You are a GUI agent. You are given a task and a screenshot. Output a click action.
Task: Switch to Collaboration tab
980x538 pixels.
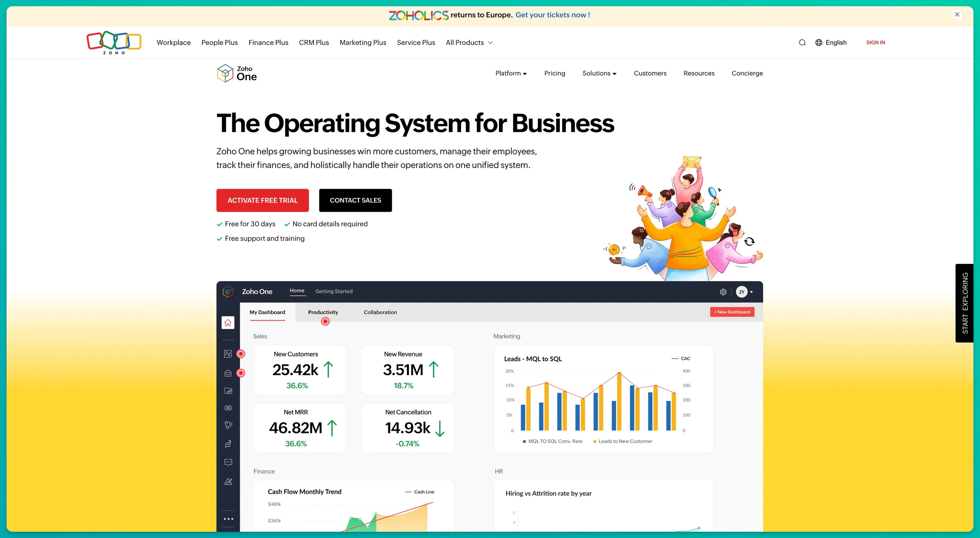pos(380,313)
